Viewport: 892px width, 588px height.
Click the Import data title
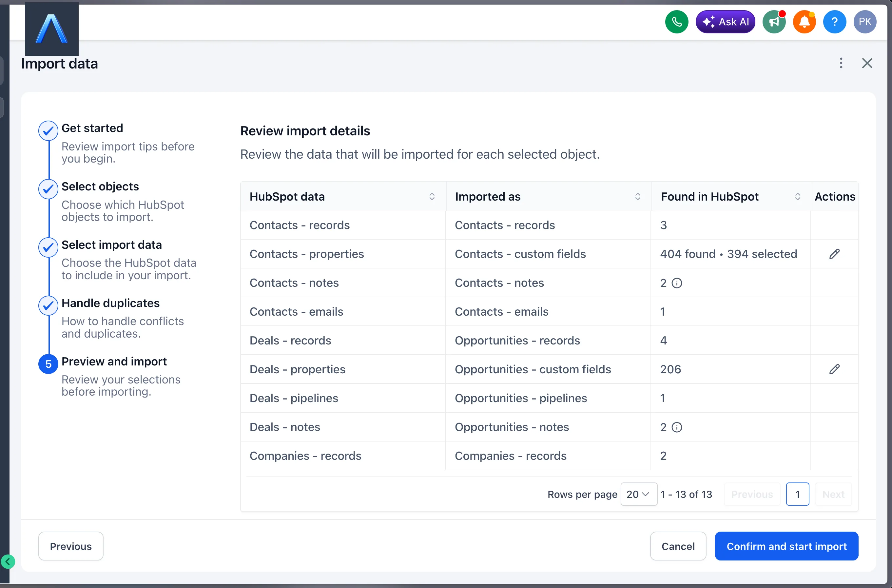point(59,64)
